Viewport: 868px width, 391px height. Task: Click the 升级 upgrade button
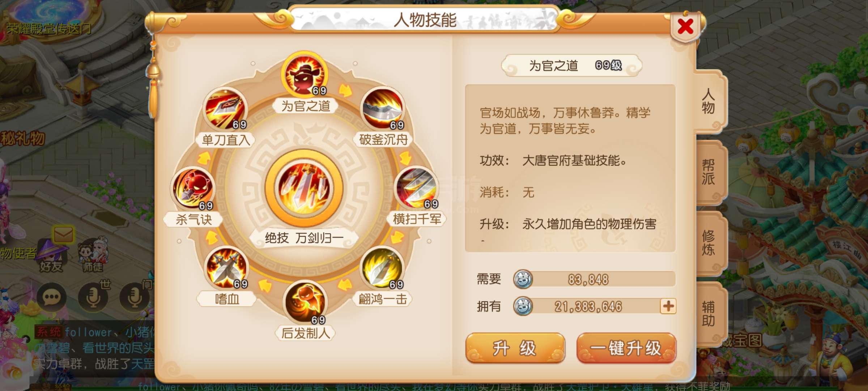515,348
